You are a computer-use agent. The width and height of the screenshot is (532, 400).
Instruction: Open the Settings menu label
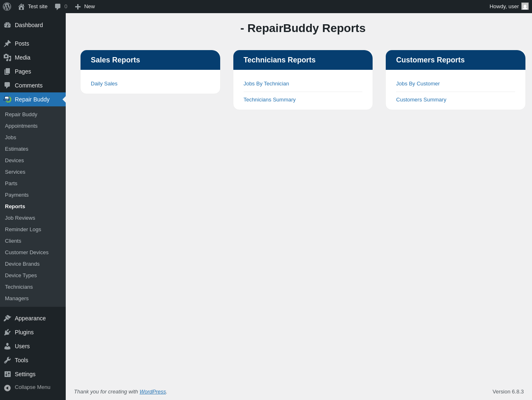tap(25, 374)
